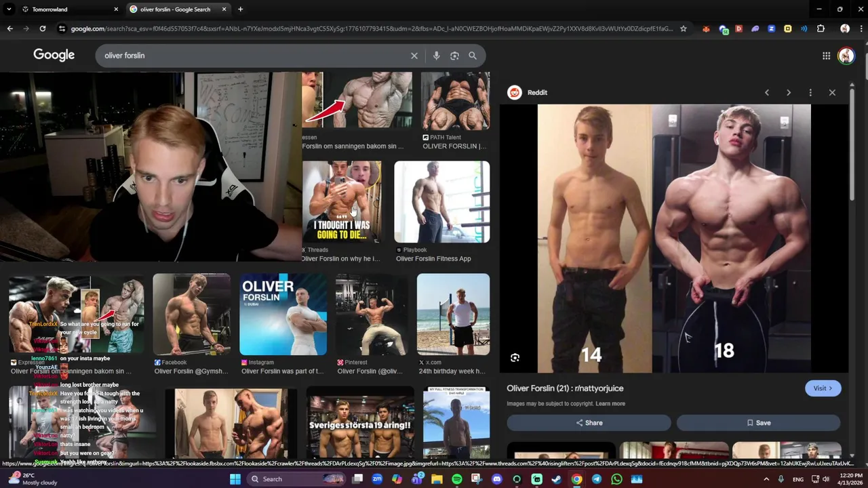Save the previewed image
This screenshot has width=868, height=488.
(758, 423)
